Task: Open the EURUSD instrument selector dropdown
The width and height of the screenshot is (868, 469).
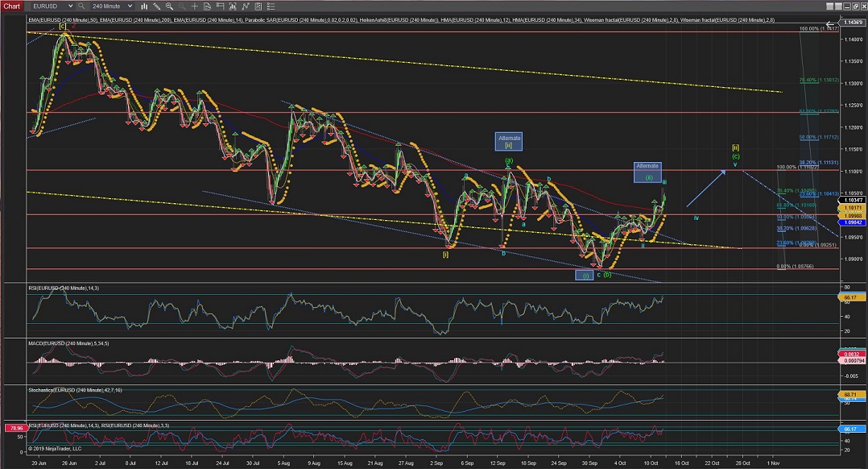Action: (52, 6)
